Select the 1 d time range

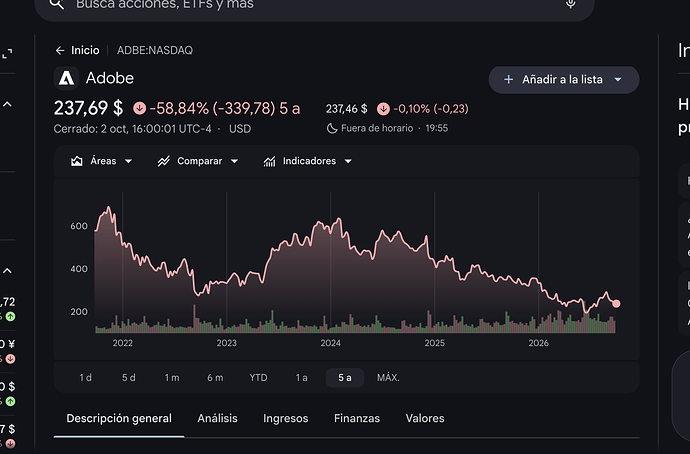tap(85, 377)
